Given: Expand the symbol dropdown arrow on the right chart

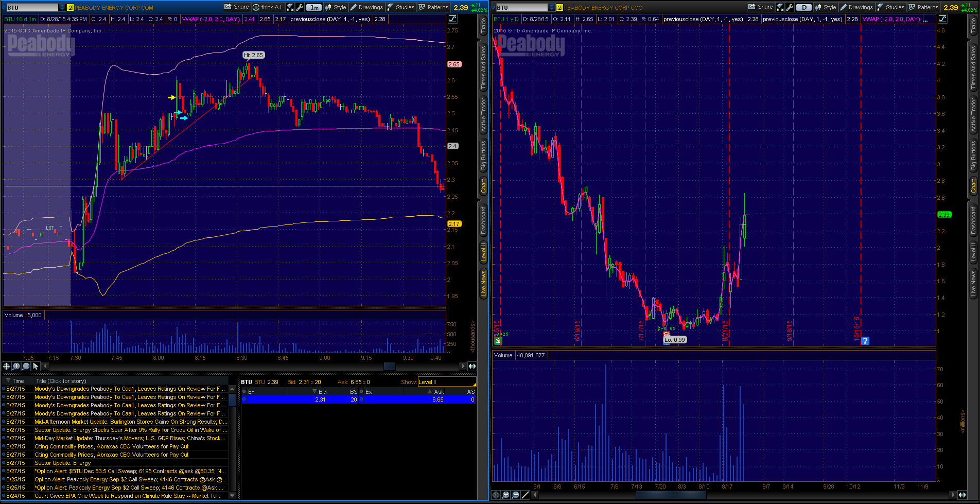Looking at the screenshot, I should point(552,8).
